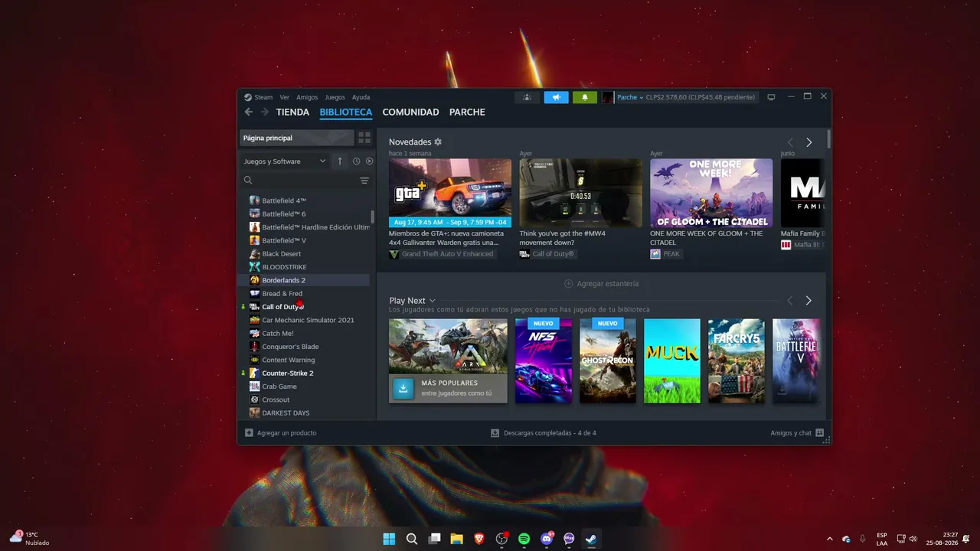This screenshot has width=980, height=551.
Task: Click the wallet balance CLP$2.578,60
Action: (701, 97)
